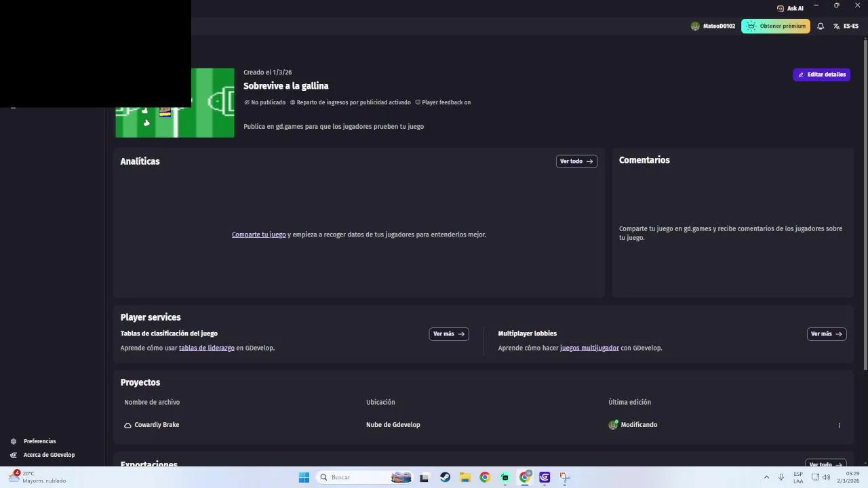
Task: Click Ver más for Multiplayer lobbies
Action: point(827,334)
